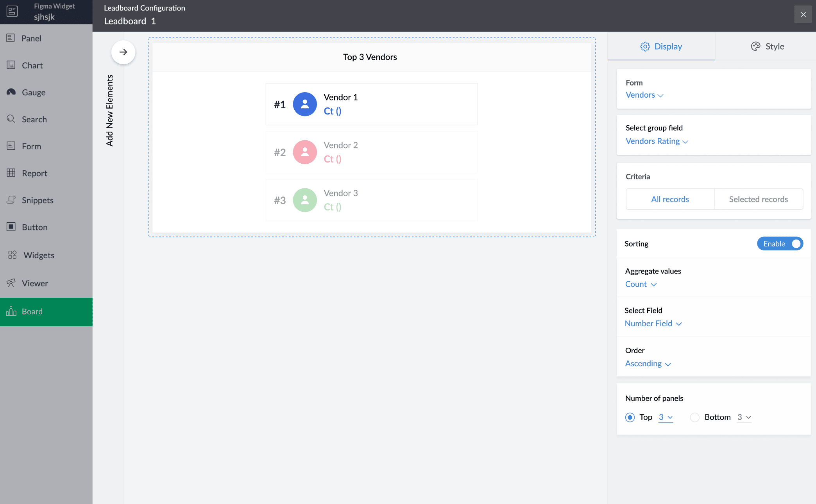Expand the Vendors Rating group field dropdown
Viewport: 816px width, 504px height.
[x=657, y=141]
